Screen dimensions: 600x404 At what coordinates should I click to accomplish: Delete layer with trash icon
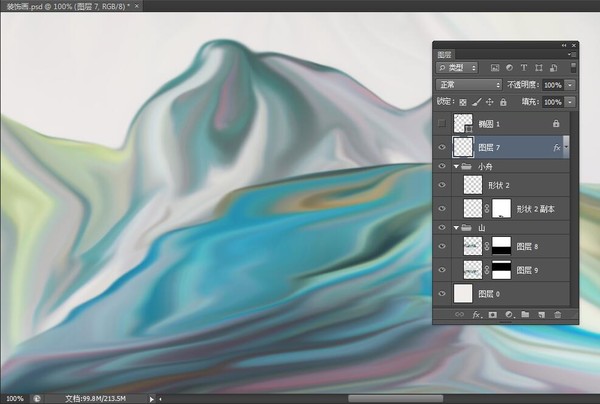[558, 314]
